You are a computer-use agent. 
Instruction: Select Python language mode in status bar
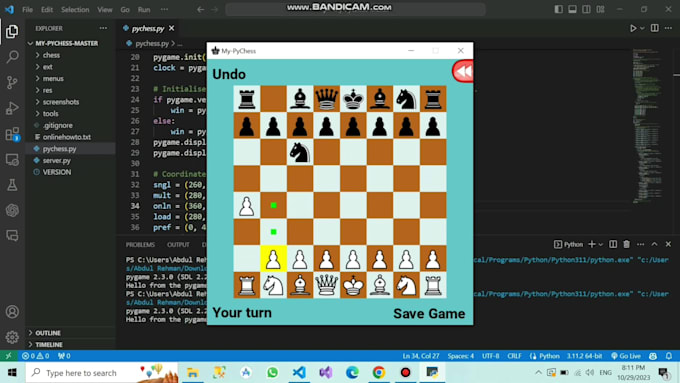pyautogui.click(x=549, y=356)
